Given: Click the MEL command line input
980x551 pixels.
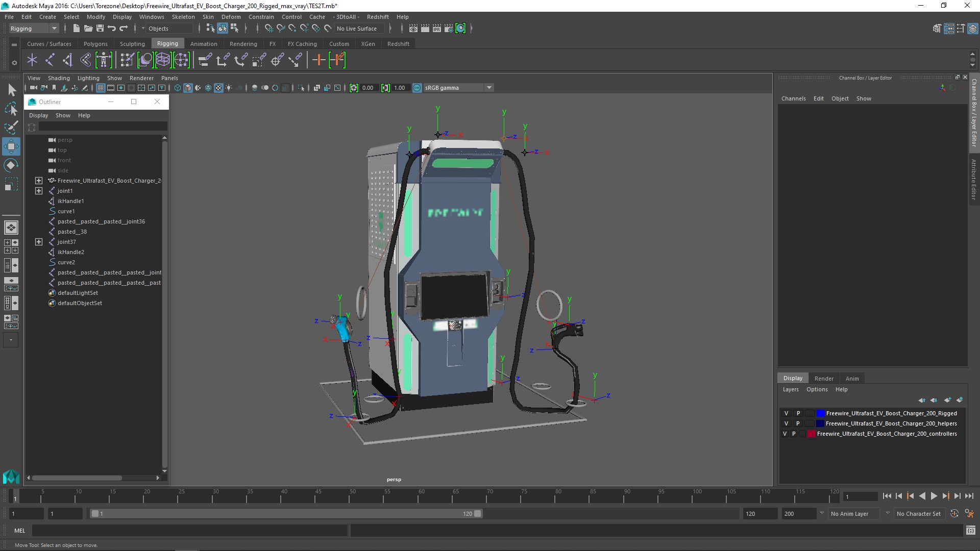Looking at the screenshot, I should pyautogui.click(x=190, y=531).
